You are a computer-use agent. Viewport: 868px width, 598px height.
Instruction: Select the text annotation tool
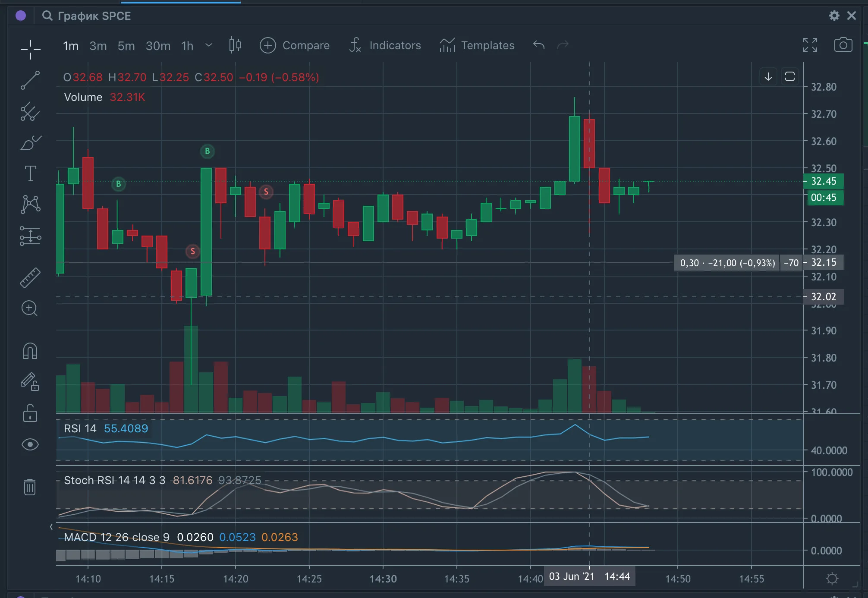tap(30, 173)
